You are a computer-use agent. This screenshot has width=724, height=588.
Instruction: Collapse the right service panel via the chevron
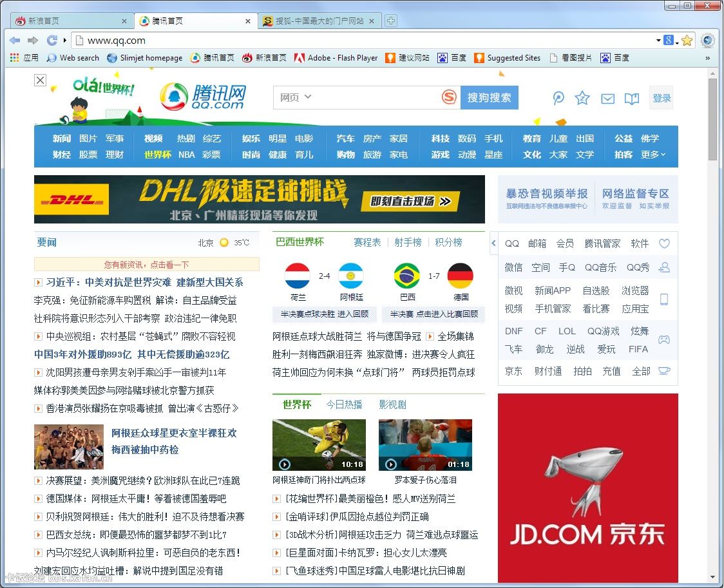point(494,243)
